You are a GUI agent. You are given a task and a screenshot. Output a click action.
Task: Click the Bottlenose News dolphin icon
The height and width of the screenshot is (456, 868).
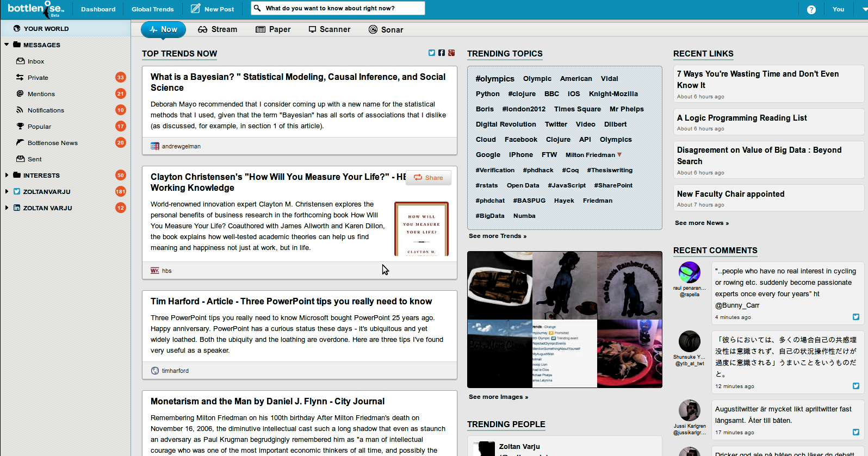coord(20,142)
